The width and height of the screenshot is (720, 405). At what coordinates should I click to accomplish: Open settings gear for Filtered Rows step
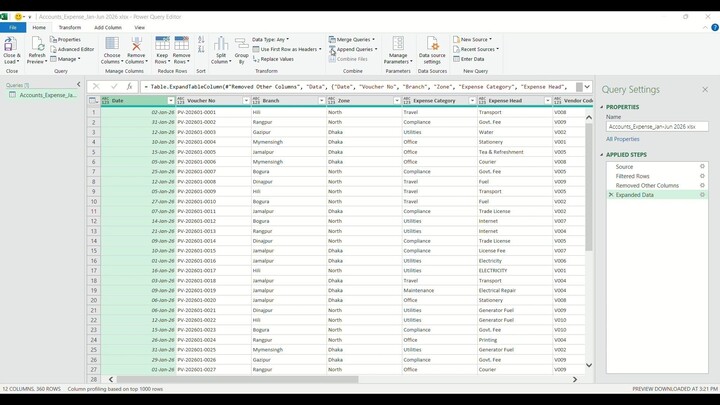pos(702,176)
